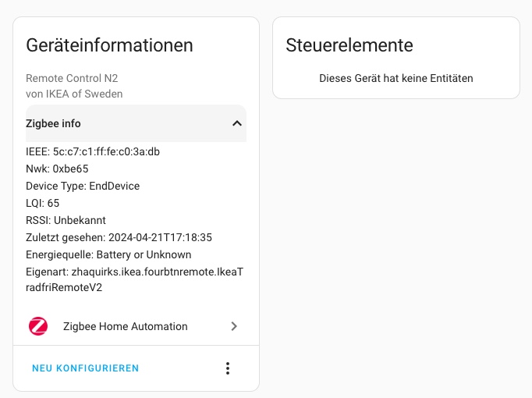
Task: Click the red Zigbee logo icon
Action: tap(38, 326)
